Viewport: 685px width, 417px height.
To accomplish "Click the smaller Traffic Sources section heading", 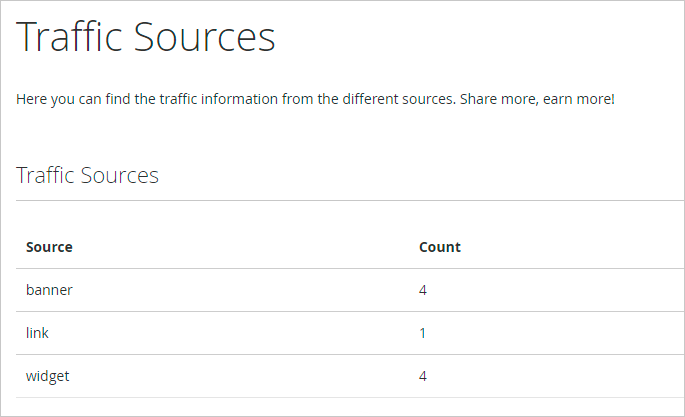I will [x=88, y=176].
